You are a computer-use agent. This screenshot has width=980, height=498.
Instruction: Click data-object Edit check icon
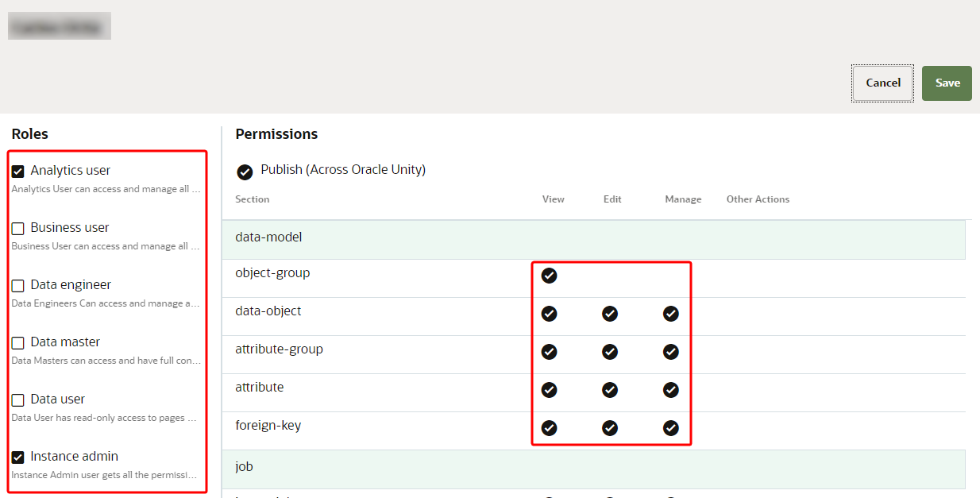pyautogui.click(x=610, y=314)
